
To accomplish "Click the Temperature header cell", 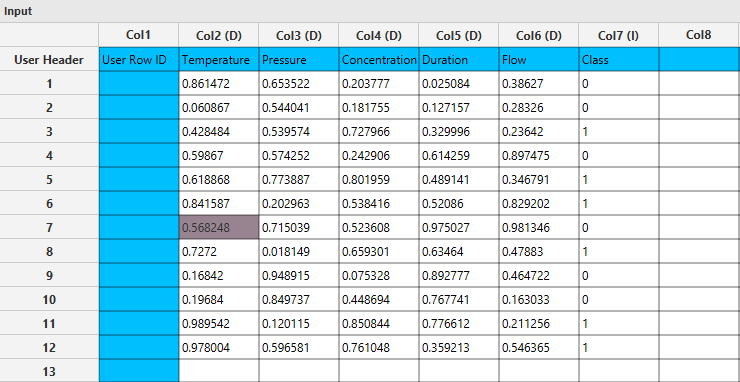I will pyautogui.click(x=219, y=59).
